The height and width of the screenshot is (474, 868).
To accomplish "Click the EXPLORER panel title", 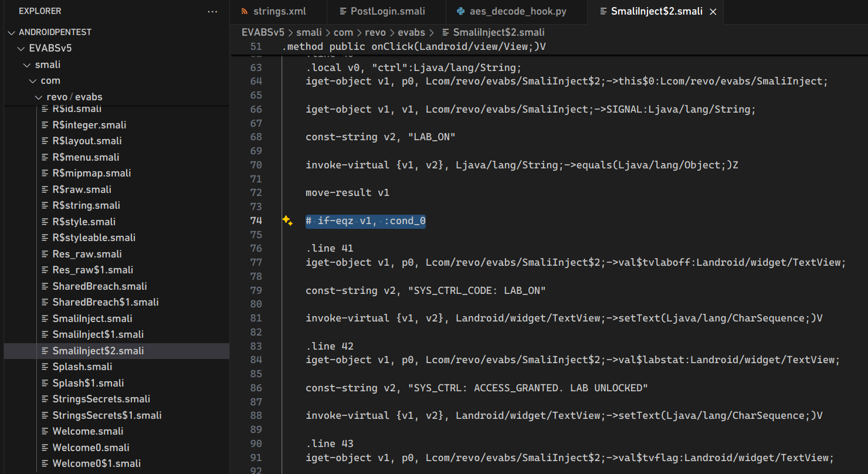I will click(40, 11).
